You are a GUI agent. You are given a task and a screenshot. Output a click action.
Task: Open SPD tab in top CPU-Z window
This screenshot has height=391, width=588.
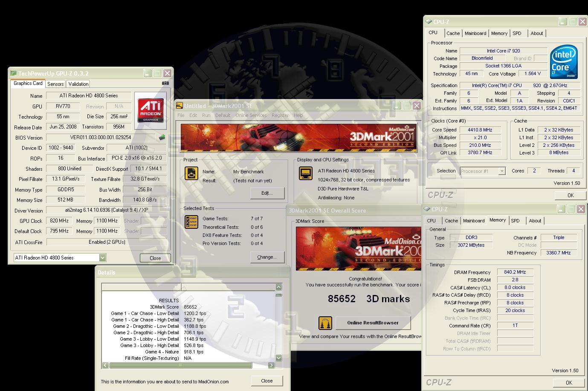517,33
